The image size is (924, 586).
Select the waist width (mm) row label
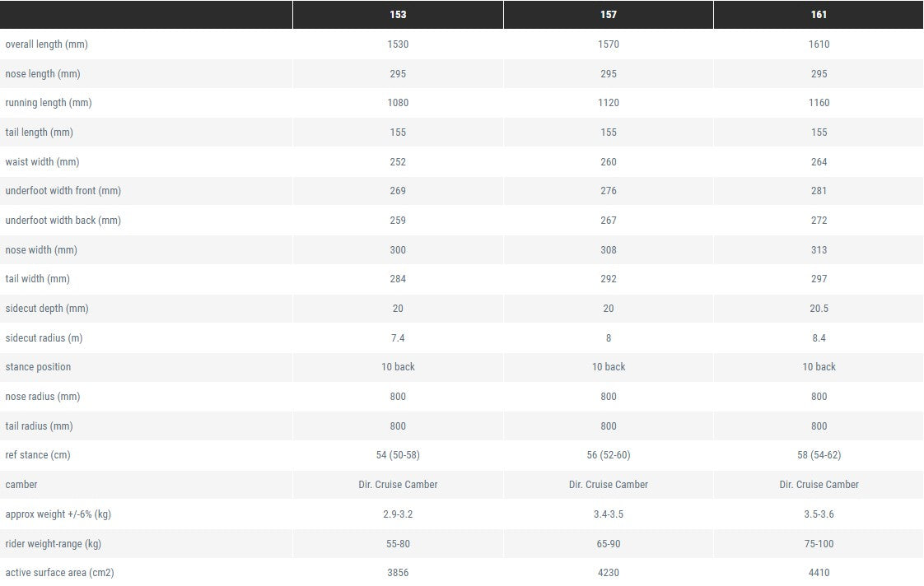tap(42, 162)
